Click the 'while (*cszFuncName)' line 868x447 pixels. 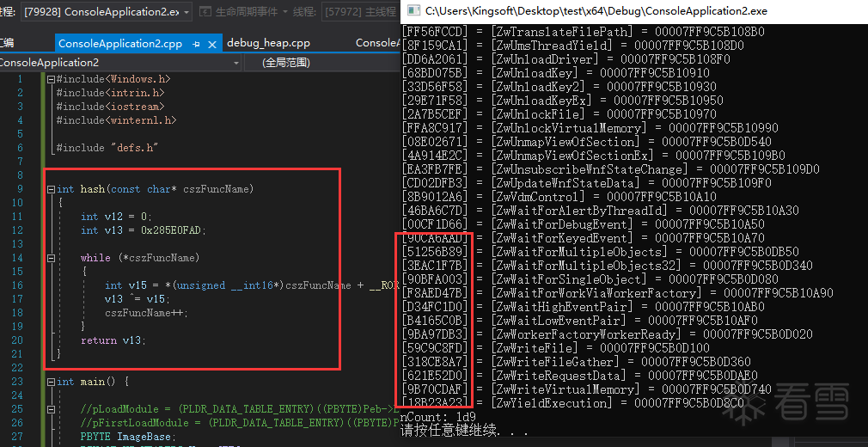coord(140,258)
